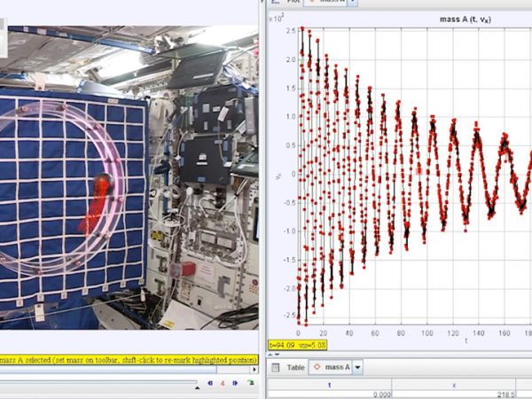This screenshot has width=532, height=399.
Task: Click the t horizontal axis label
Action: click(466, 340)
